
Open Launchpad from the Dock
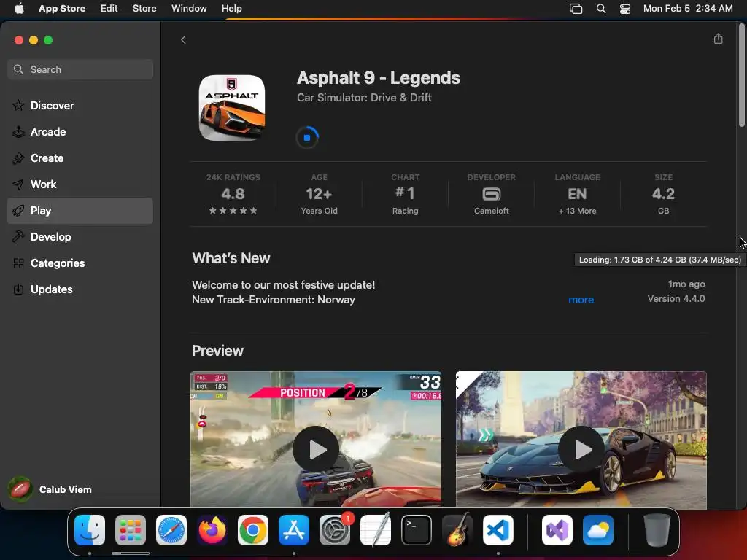coord(131,530)
